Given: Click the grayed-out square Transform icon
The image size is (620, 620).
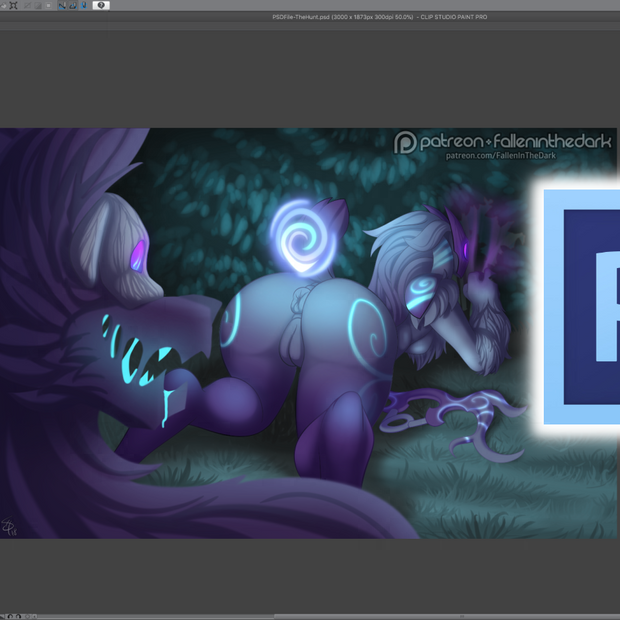Looking at the screenshot, I should (49, 6).
